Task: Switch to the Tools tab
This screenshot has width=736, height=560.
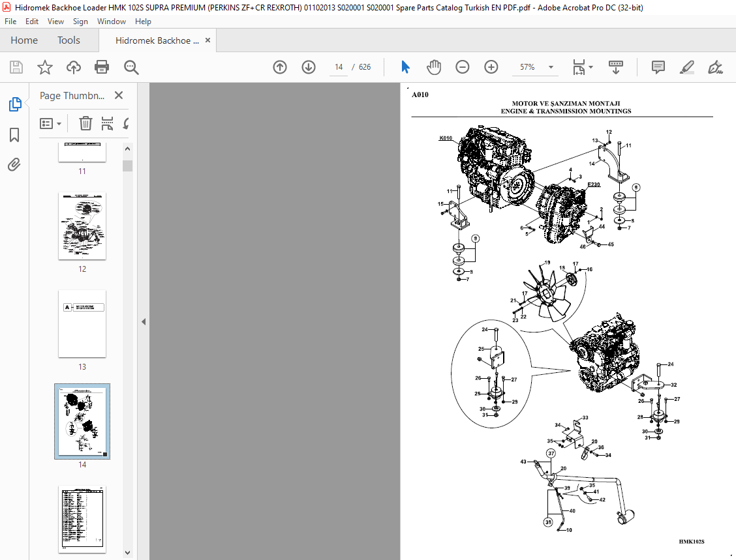Action: coord(69,40)
